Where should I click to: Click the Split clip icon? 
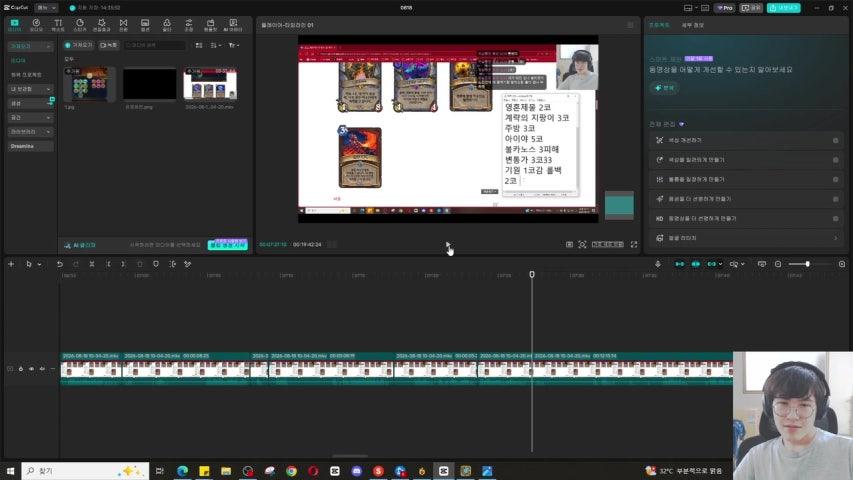[x=92, y=264]
